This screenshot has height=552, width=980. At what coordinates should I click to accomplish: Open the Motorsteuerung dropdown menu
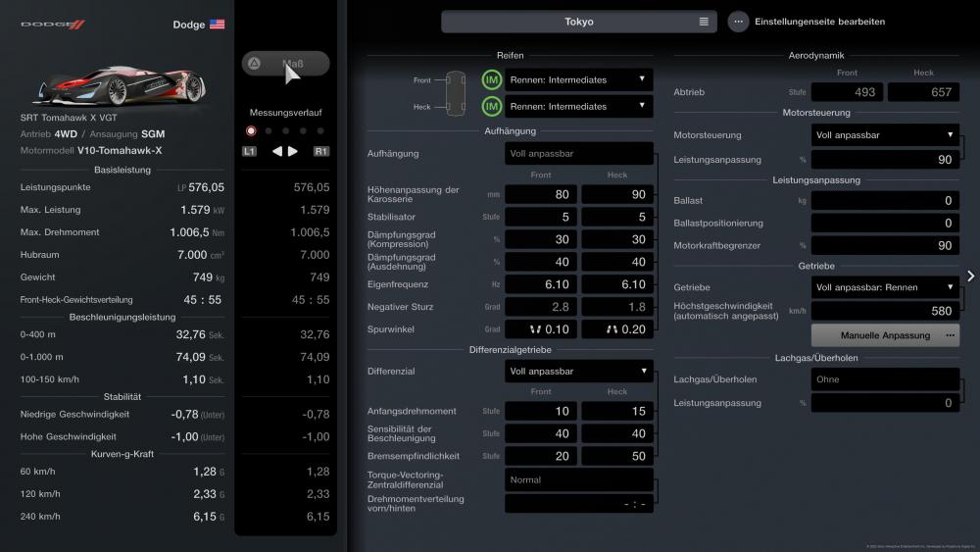click(885, 135)
